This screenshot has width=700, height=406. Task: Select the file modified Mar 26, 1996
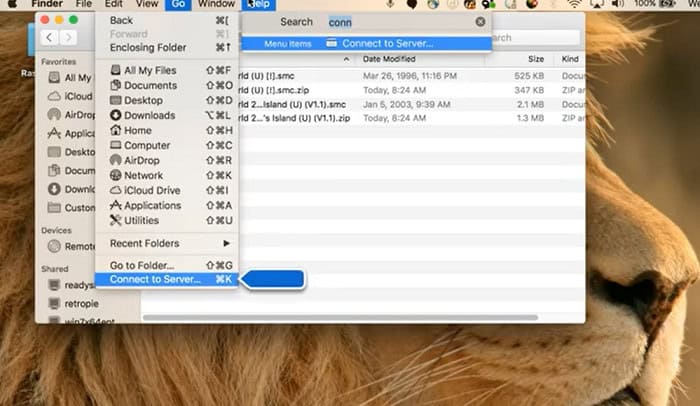411,76
